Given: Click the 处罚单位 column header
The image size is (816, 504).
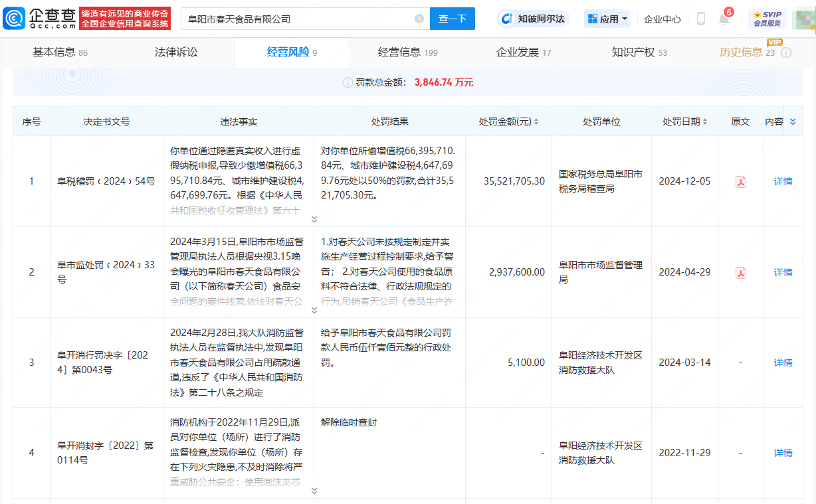Looking at the screenshot, I should 601,122.
